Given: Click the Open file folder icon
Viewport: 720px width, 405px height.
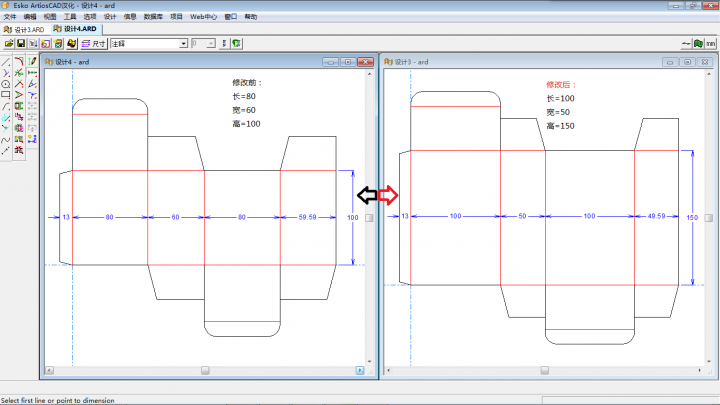Looking at the screenshot, I should (9, 44).
